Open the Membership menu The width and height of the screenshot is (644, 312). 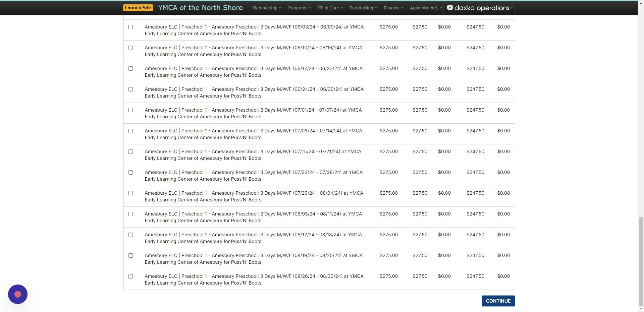[x=266, y=8]
